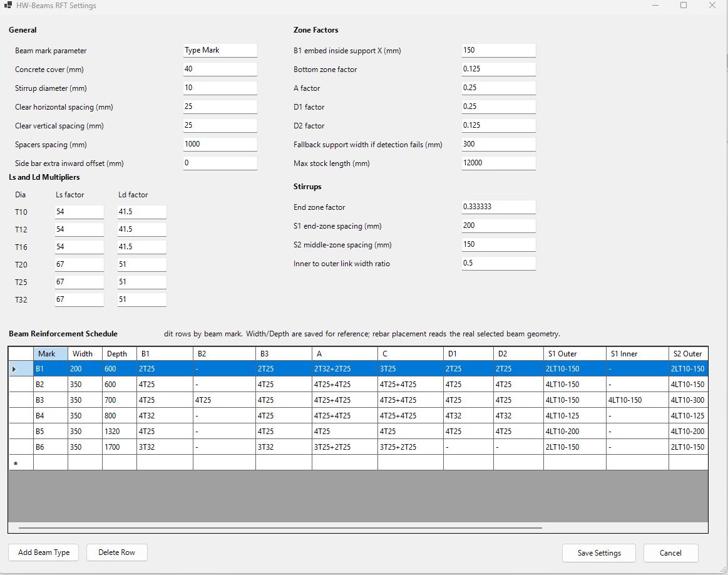Edit T25 Ld factor field
The height and width of the screenshot is (575, 728).
141,282
